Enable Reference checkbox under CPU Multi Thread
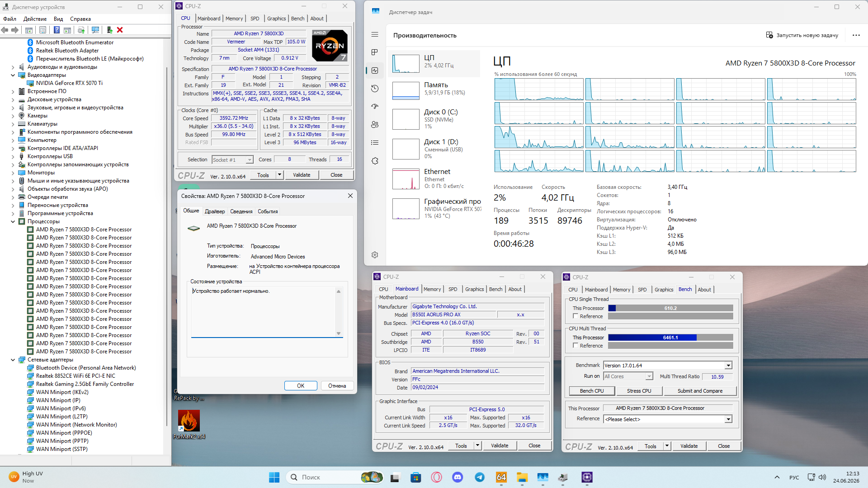868x488 pixels. tap(576, 346)
